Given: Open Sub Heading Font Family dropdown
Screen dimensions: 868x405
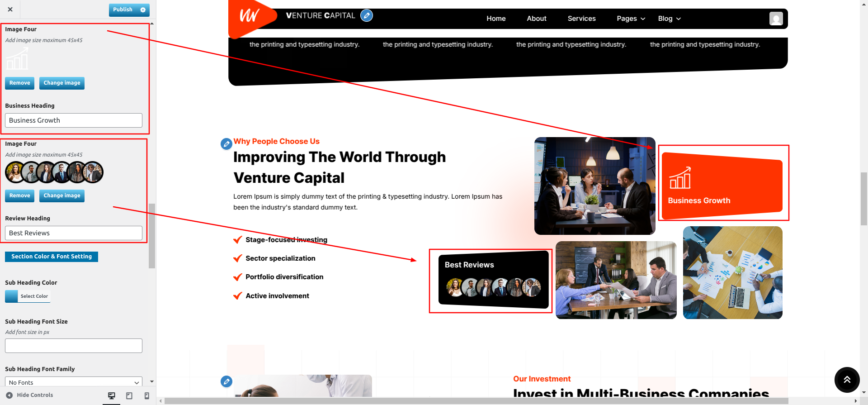Looking at the screenshot, I should (74, 382).
